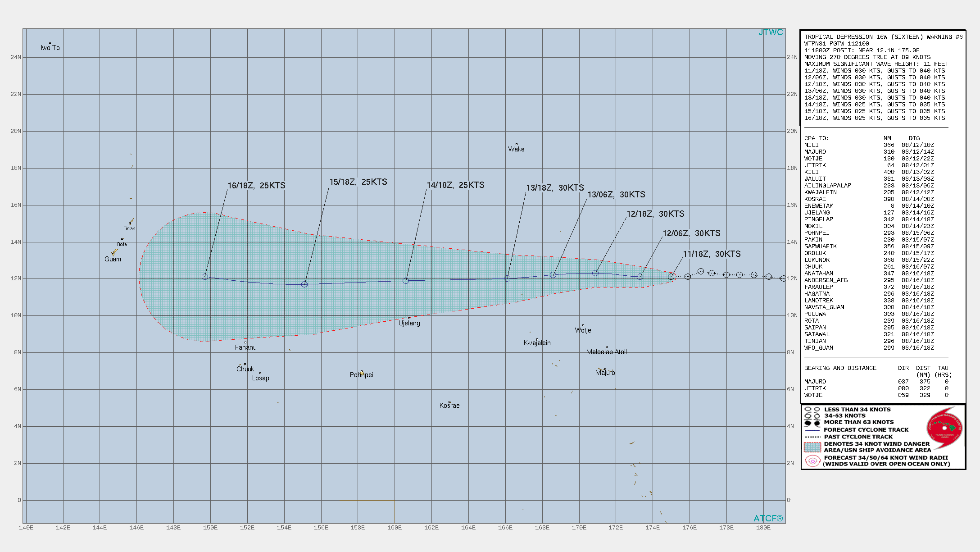Click the 'TROPICAL DEPRESSION 16W (SIXTEEN) WARNING #6' heading
This screenshot has height=552, width=980.
coord(884,37)
